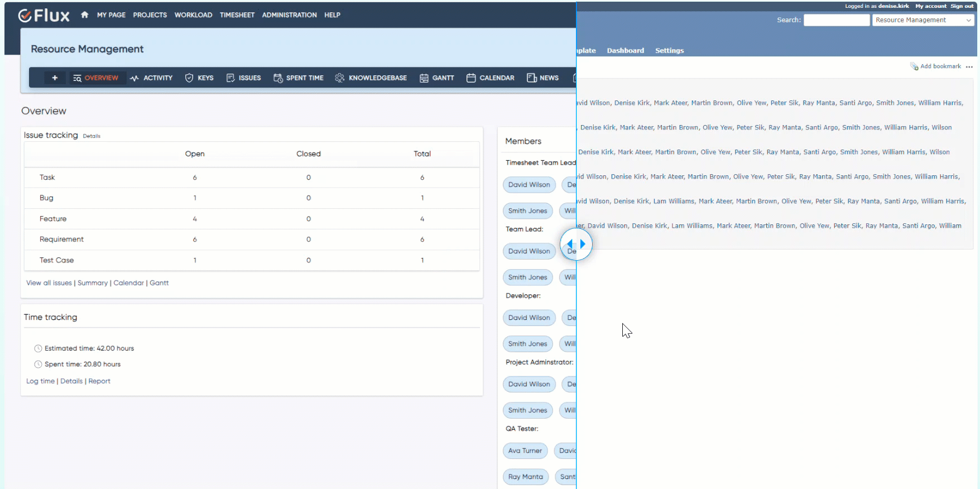Open the Gantt chart tab
This screenshot has width=980, height=489.
click(437, 78)
